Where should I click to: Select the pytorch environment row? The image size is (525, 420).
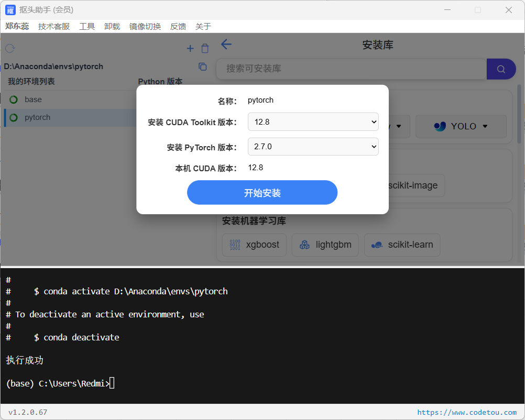coord(70,118)
